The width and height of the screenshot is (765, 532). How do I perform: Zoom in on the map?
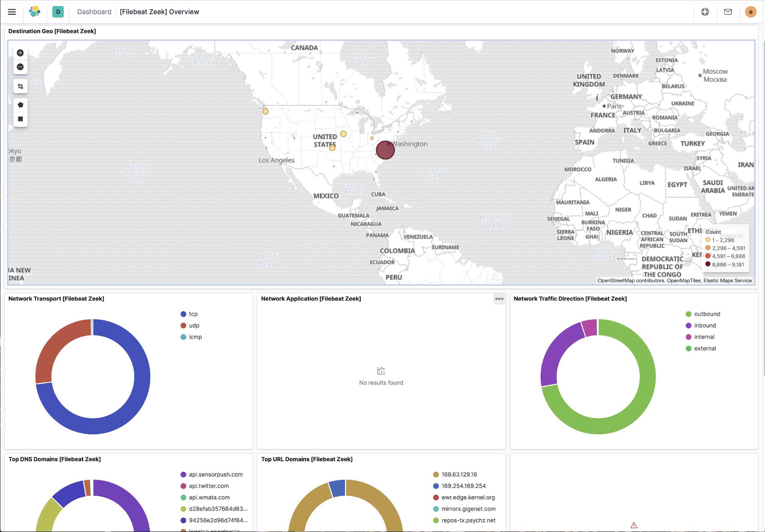(20, 53)
